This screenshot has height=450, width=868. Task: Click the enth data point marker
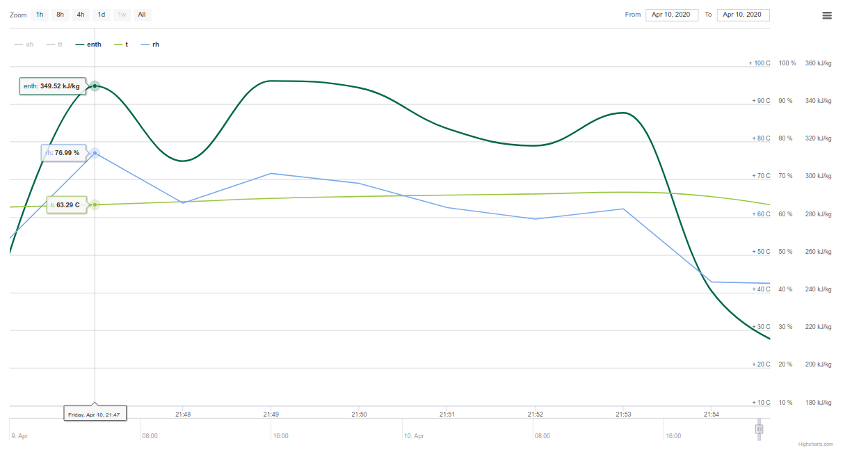95,86
